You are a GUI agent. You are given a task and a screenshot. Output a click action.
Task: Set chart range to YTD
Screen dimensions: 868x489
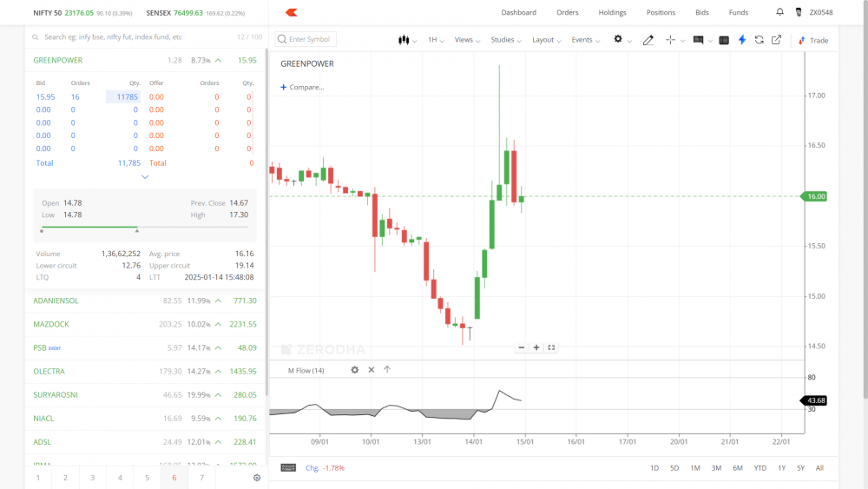point(760,468)
